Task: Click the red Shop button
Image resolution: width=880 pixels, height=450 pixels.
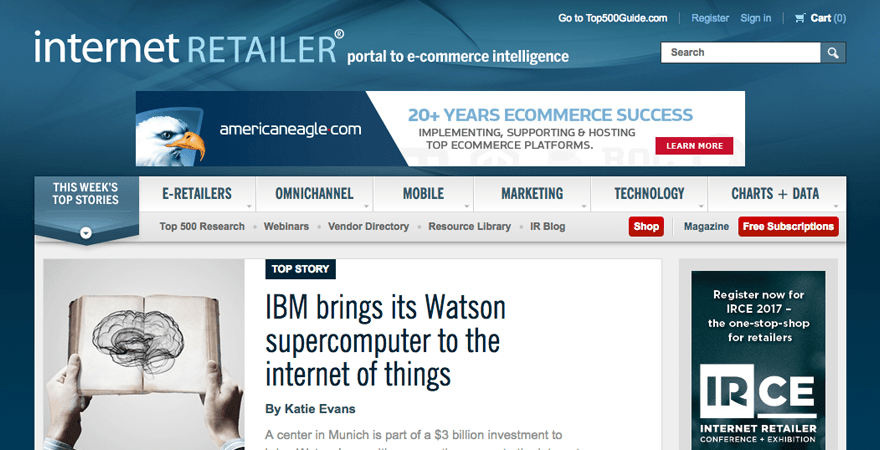Action: 646,227
